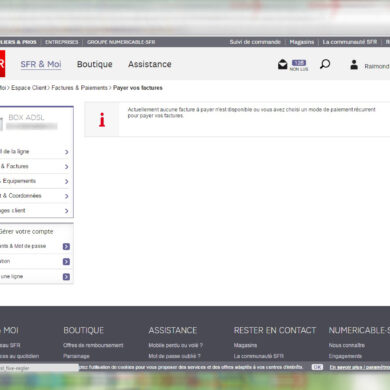390x390 pixels.
Task: Expand the & Factures chevron
Action: click(x=67, y=167)
